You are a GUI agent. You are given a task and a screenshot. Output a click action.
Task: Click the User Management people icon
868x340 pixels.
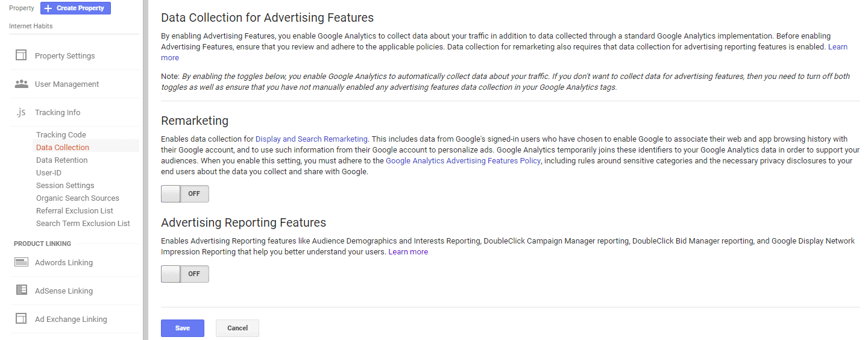point(21,84)
